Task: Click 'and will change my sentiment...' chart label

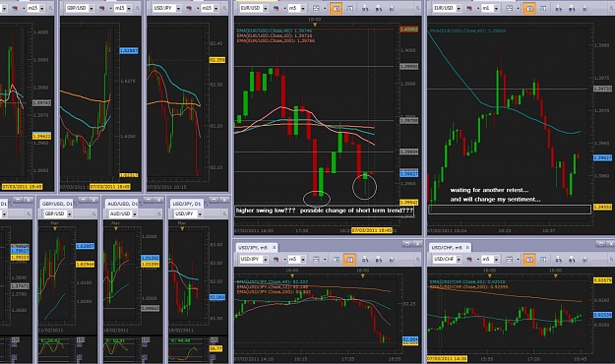Action: click(x=495, y=200)
